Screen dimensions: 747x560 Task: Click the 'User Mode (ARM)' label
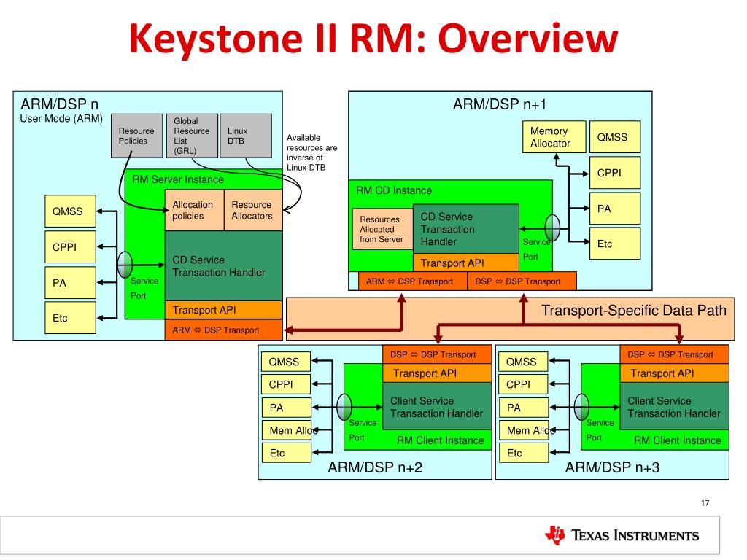coord(61,119)
